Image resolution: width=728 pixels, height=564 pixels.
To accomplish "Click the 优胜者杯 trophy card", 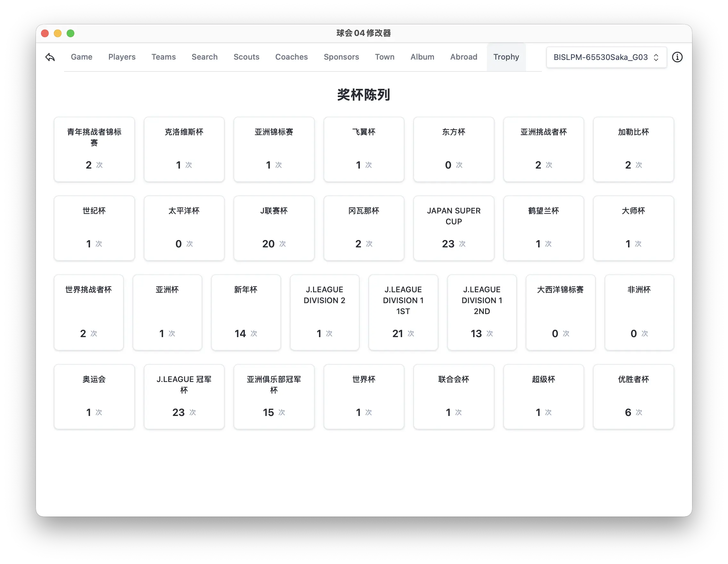I will click(633, 397).
